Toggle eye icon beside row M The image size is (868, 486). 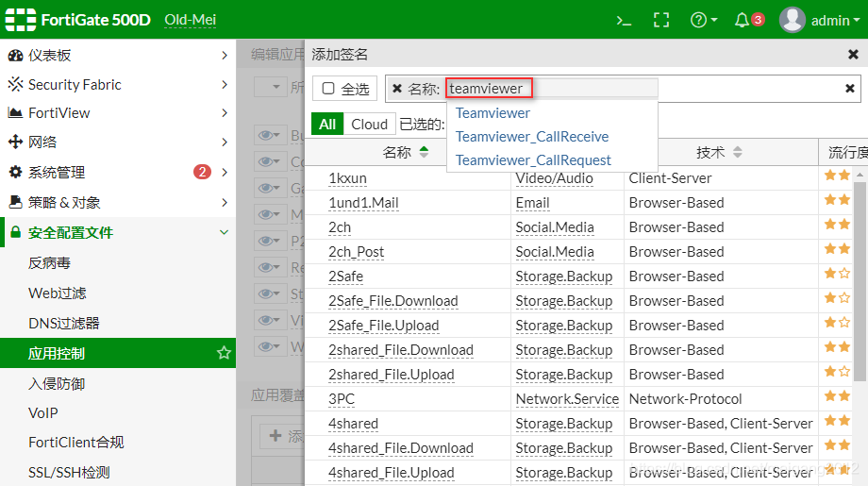[x=270, y=214]
